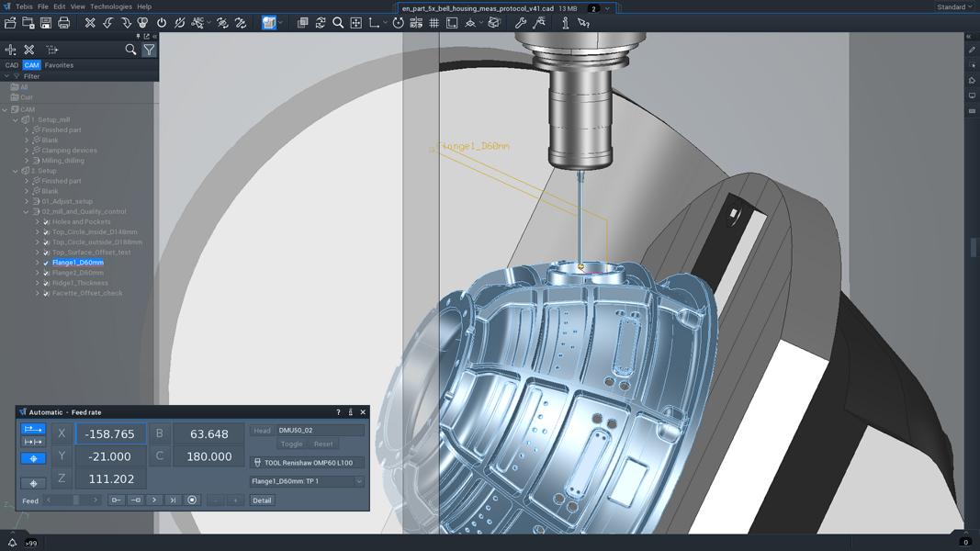Image resolution: width=980 pixels, height=551 pixels.
Task: Click the magnifier zoom icon in toolbar
Action: click(338, 23)
